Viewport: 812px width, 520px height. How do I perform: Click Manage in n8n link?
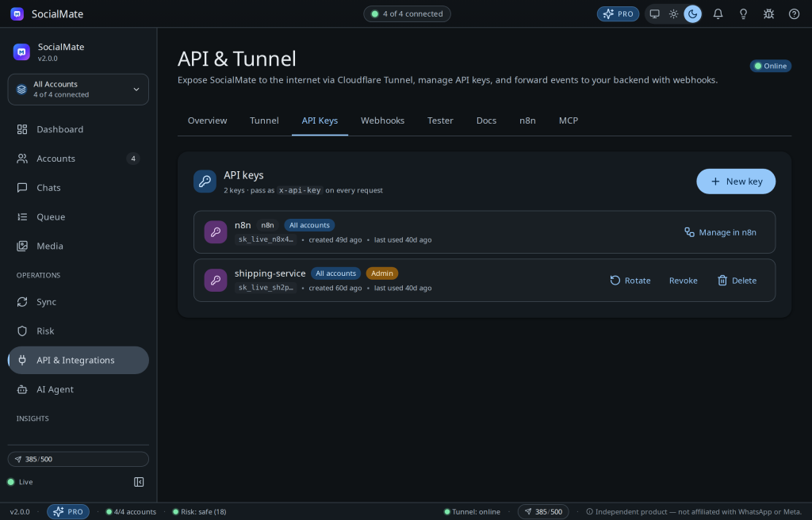coord(720,232)
